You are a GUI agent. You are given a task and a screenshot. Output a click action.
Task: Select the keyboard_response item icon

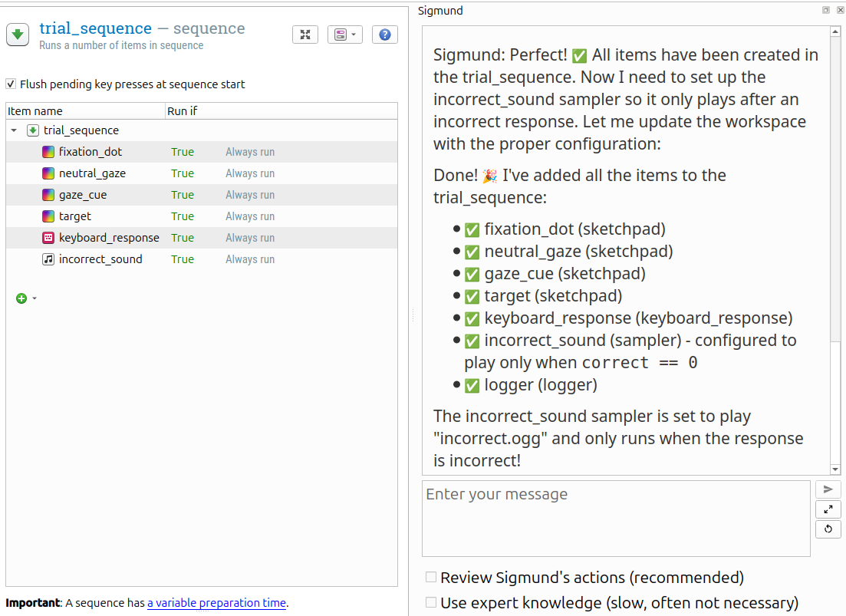pyautogui.click(x=48, y=238)
